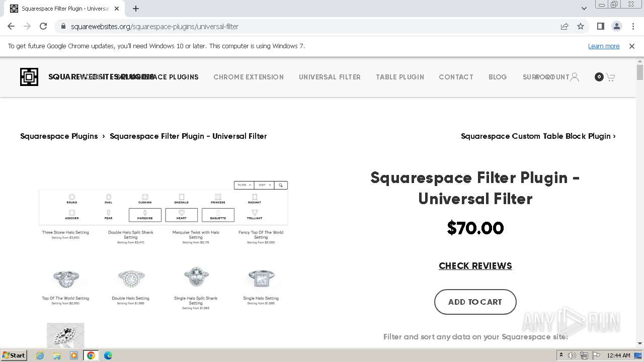Show hidden system tray icons
Screen dimensions: 644x362
[x=561, y=355]
